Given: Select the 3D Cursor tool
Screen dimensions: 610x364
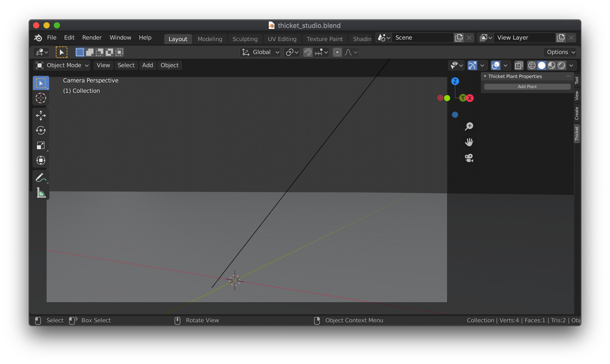Looking at the screenshot, I should 41,98.
